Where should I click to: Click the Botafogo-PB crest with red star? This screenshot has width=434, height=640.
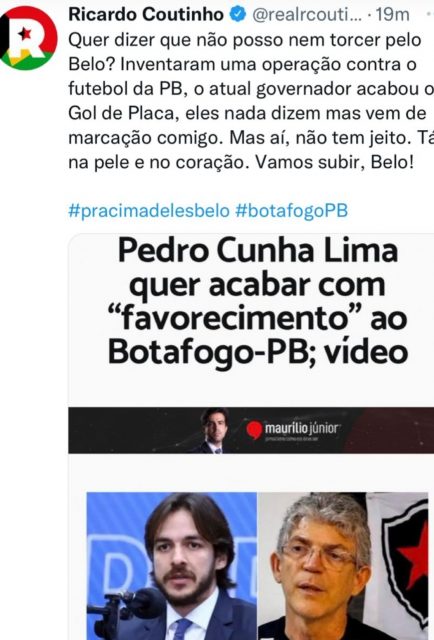404,555
